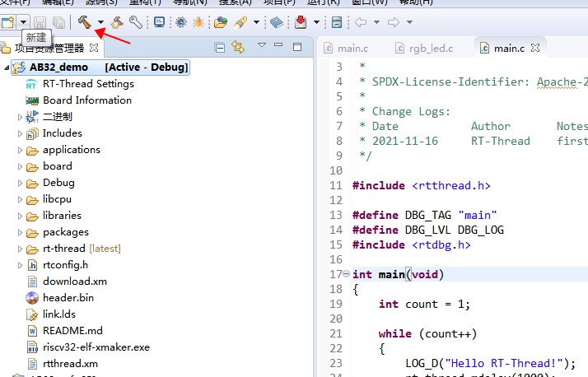Click the Rebuild hammer icon

(x=117, y=22)
